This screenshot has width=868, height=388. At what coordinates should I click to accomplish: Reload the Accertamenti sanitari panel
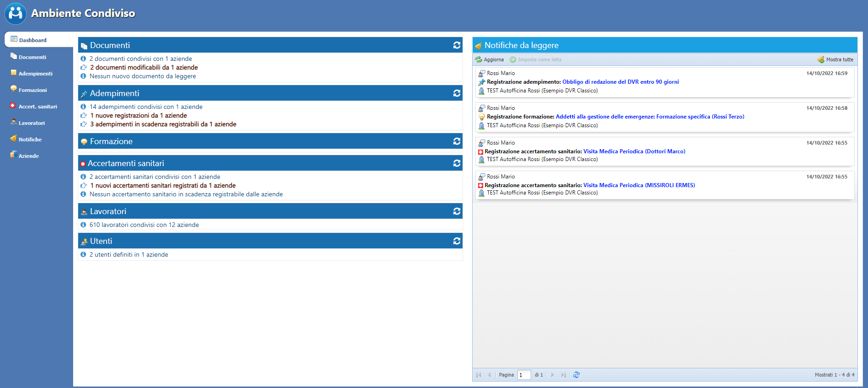click(x=456, y=163)
